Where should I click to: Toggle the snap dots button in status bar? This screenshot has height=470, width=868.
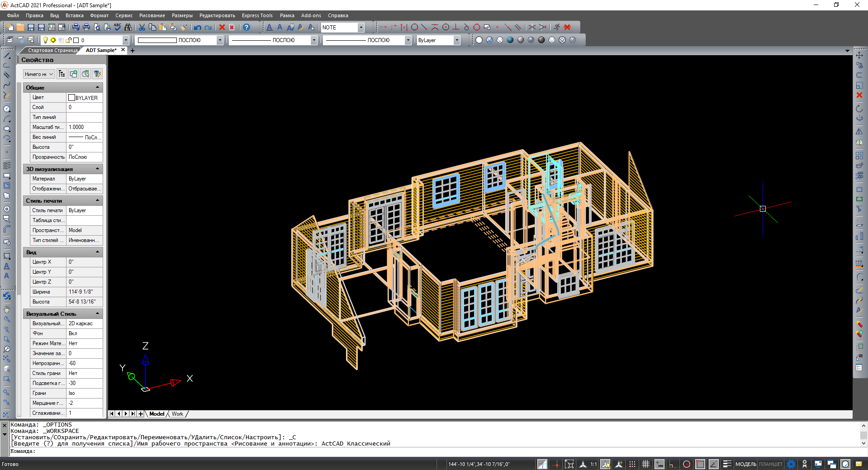[632, 464]
